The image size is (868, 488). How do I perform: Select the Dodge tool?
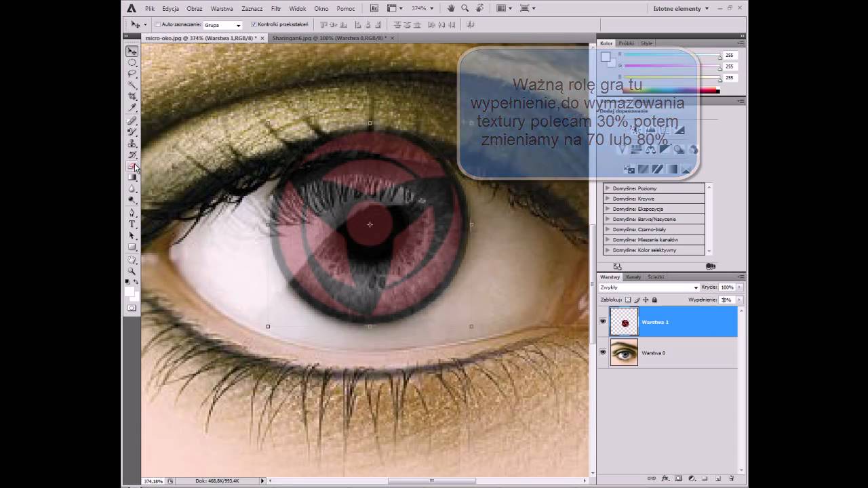(x=132, y=199)
